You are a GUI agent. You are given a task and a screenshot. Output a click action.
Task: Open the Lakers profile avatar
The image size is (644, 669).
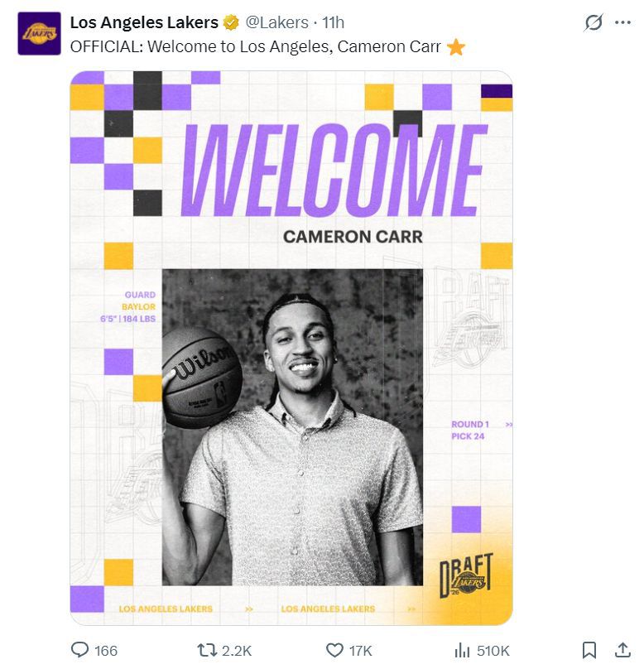point(39,34)
